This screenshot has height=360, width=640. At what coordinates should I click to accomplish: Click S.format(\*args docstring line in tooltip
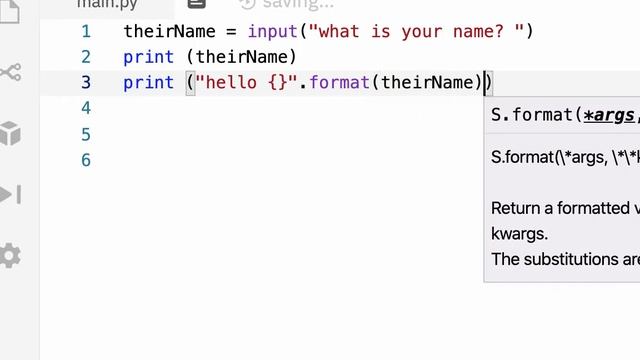point(565,157)
